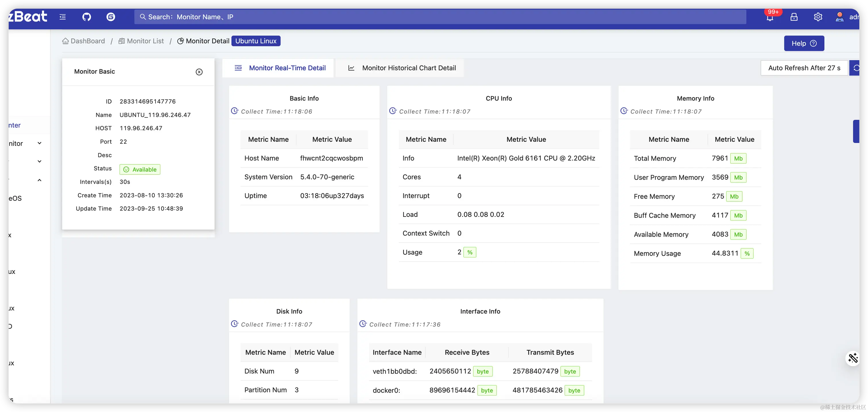Click the user avatar icon
The width and height of the screenshot is (868, 412).
(839, 17)
